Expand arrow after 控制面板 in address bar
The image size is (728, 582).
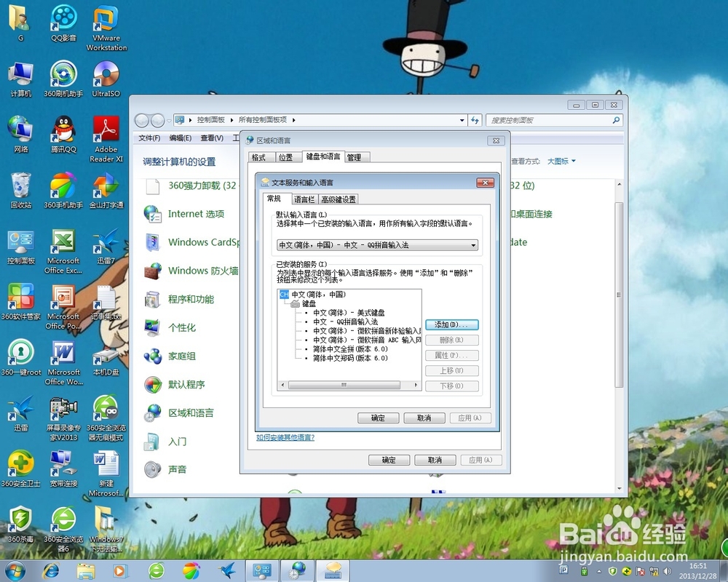click(232, 120)
